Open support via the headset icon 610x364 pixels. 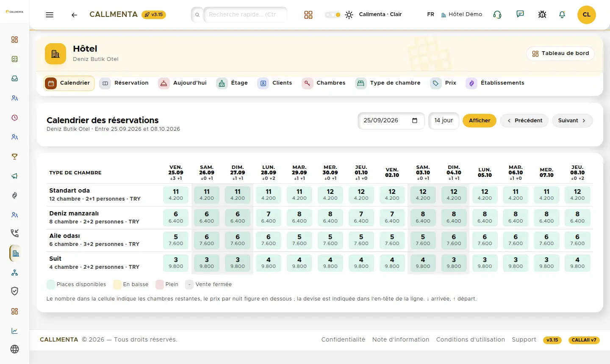(x=497, y=15)
